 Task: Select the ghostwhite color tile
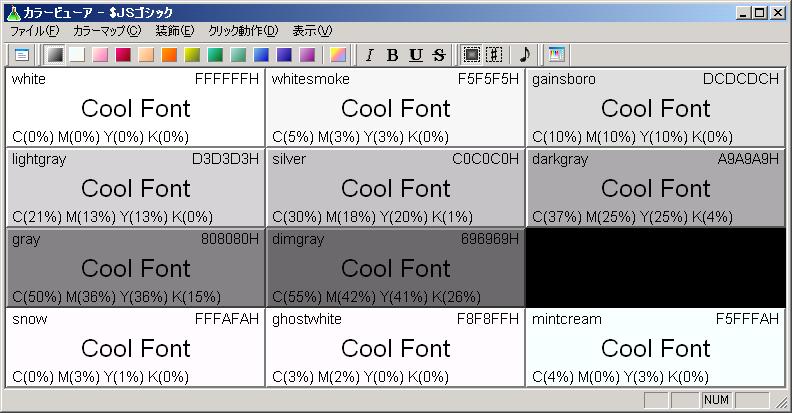pos(395,348)
